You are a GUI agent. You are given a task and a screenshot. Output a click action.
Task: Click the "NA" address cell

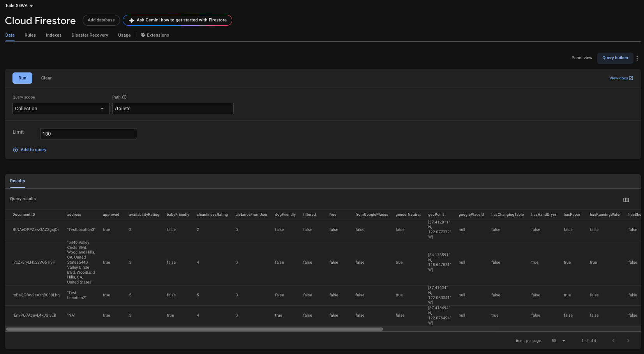pyautogui.click(x=71, y=315)
